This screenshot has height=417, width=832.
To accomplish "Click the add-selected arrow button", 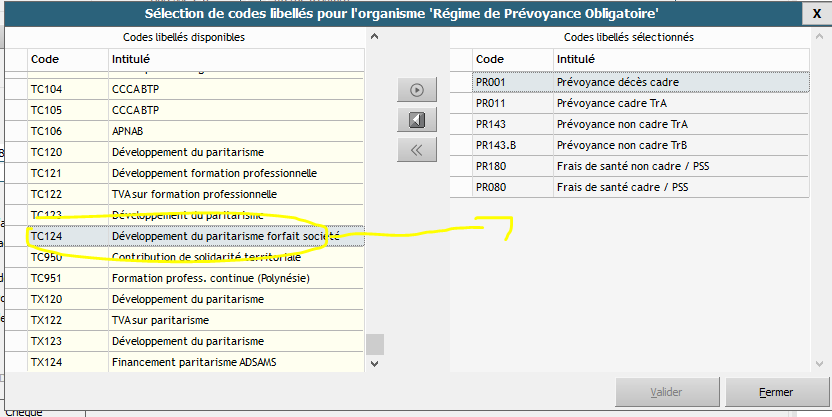I will tap(417, 90).
